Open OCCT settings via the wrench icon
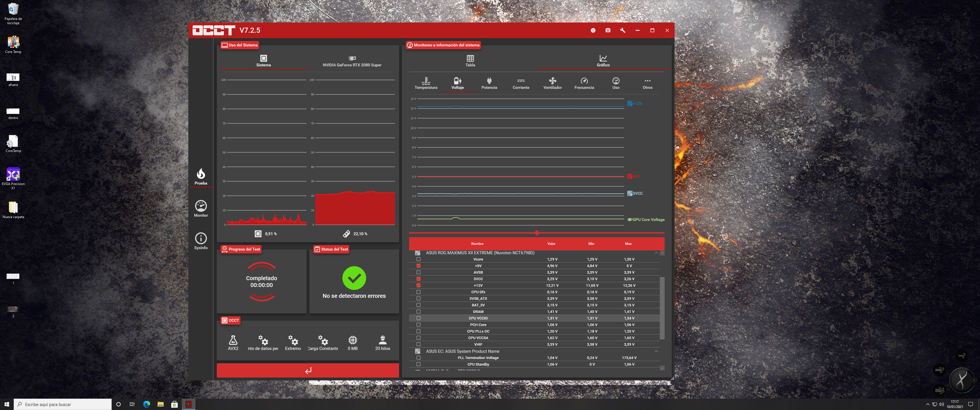Screen dimensions: 980x410 (x=622, y=30)
